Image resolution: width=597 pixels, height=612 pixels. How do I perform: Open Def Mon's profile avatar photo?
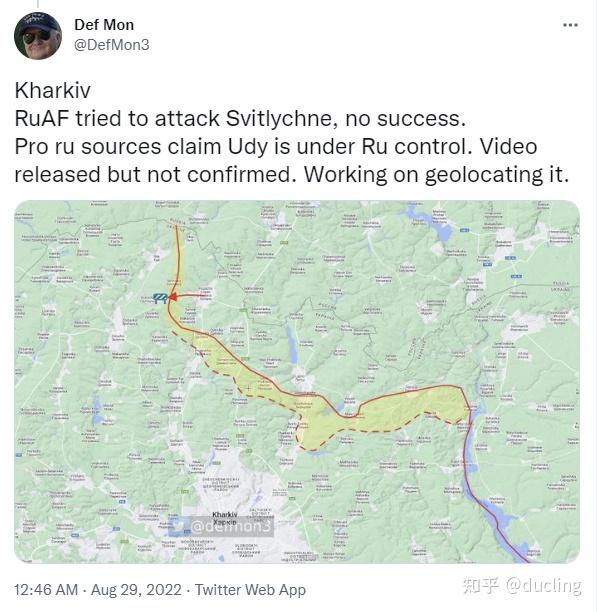click(x=38, y=36)
